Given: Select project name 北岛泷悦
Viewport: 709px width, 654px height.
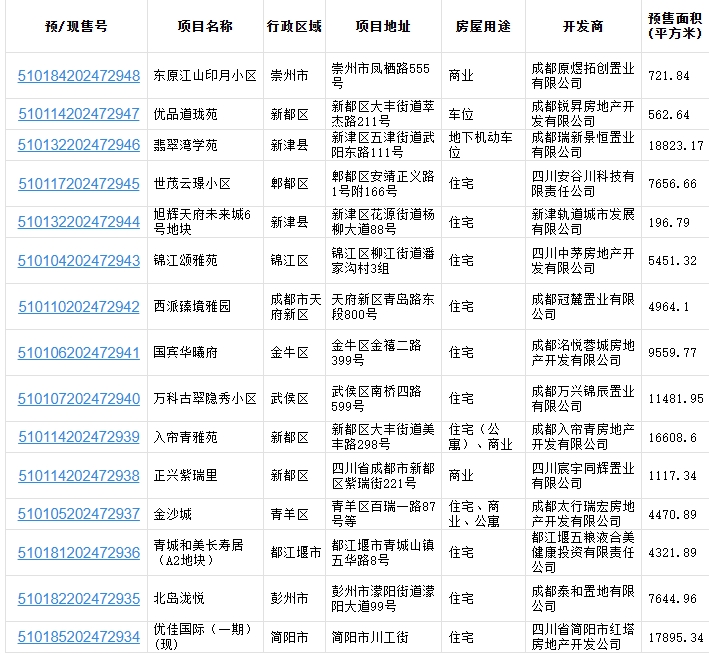Looking at the screenshot, I should click(179, 598).
